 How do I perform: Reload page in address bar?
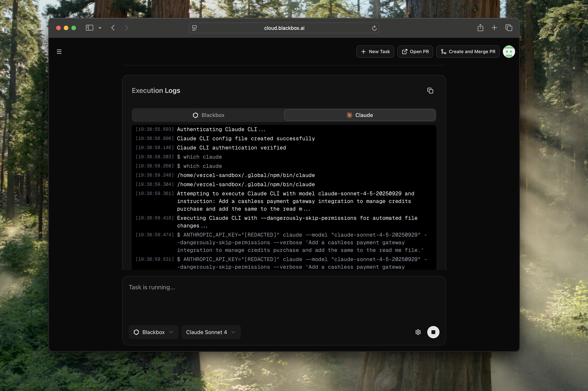tap(374, 28)
